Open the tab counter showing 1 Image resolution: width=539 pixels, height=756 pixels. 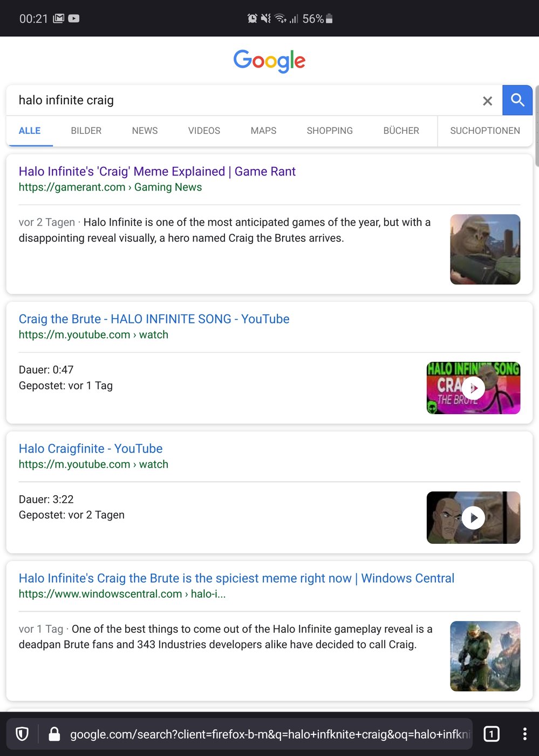point(491,734)
